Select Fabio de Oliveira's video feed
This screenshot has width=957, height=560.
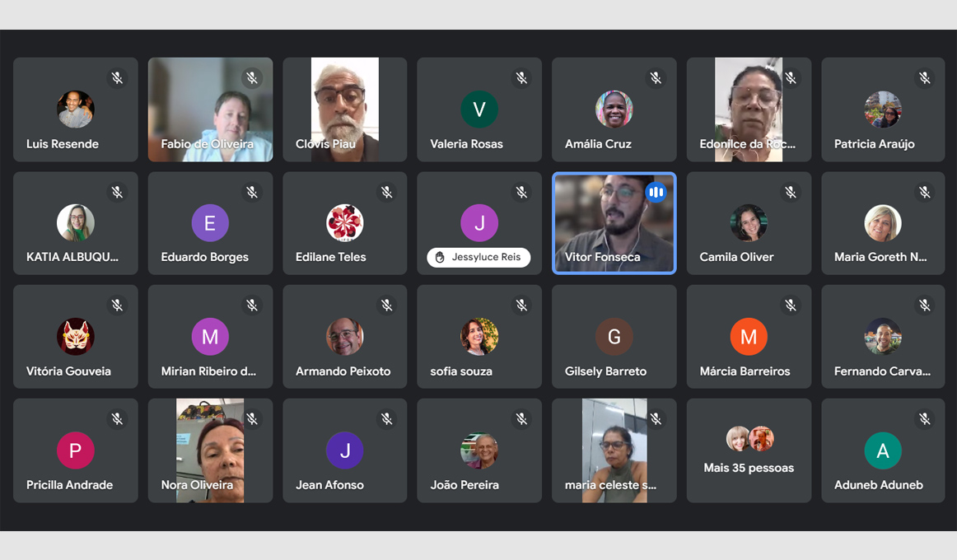point(211,110)
